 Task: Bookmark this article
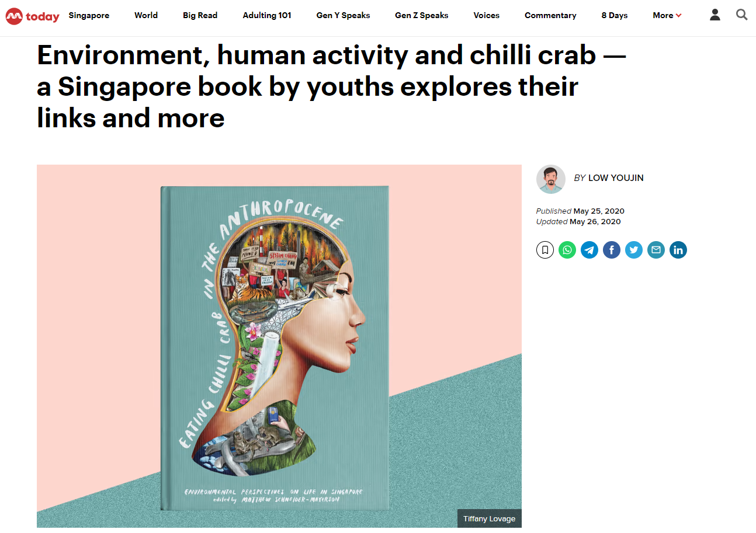pos(545,250)
